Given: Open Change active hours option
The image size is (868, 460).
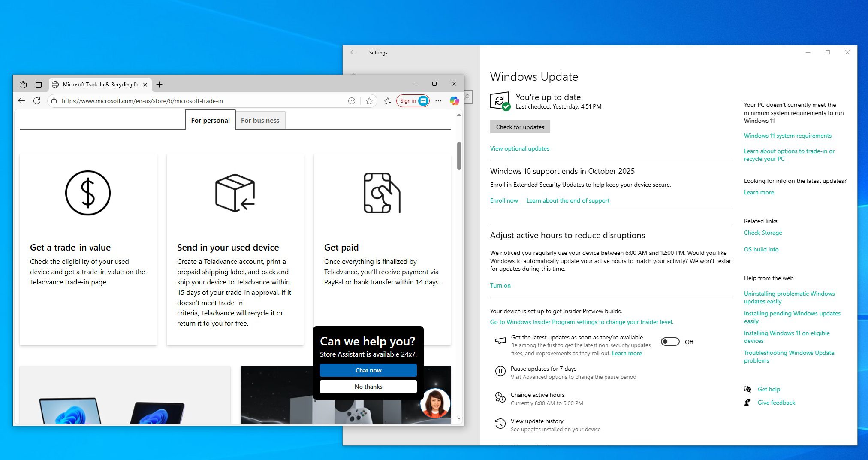Looking at the screenshot, I should click(537, 395).
